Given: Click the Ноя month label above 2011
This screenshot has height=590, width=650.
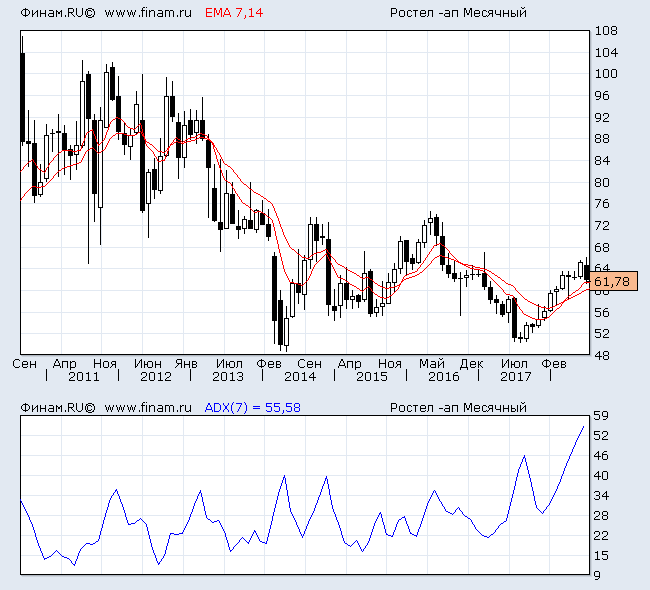Looking at the screenshot, I should [105, 364].
